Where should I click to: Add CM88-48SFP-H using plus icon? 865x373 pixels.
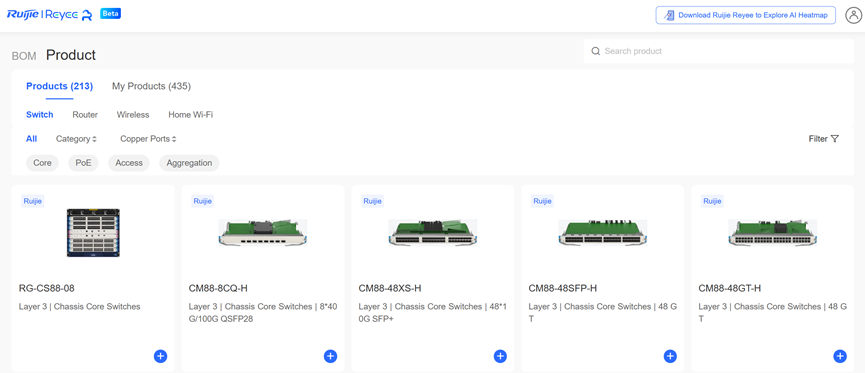pos(670,356)
